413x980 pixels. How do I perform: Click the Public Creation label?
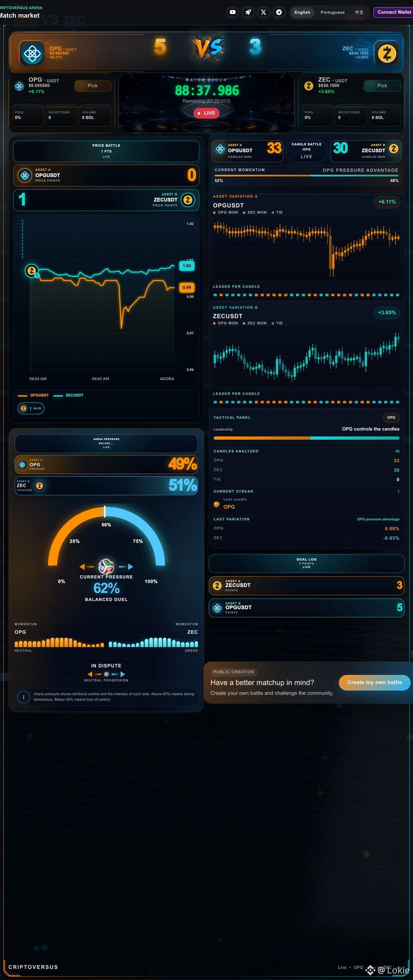click(234, 672)
